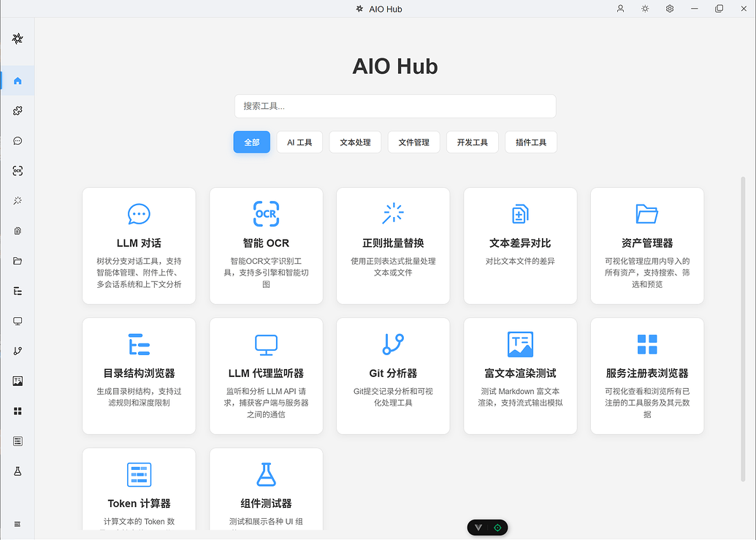The width and height of the screenshot is (756, 540).
Task: Open directory tree sidebar icon
Action: [x=18, y=291]
